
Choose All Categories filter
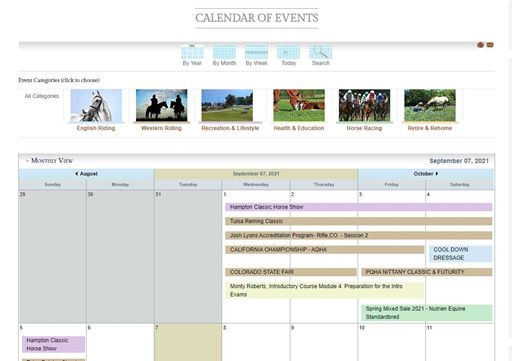pos(42,96)
